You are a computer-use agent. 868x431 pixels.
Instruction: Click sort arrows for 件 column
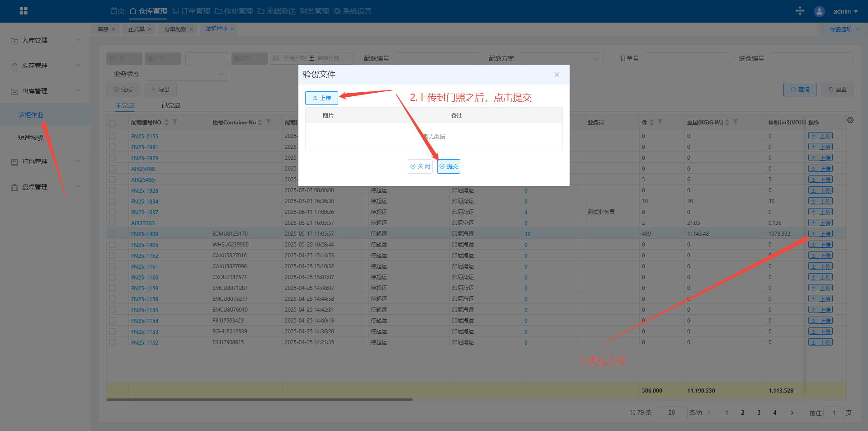(x=651, y=123)
